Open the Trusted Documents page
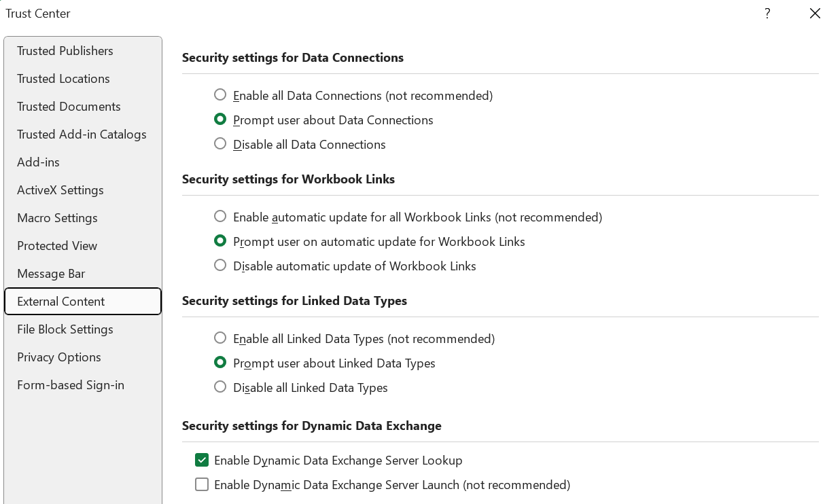 click(x=69, y=107)
